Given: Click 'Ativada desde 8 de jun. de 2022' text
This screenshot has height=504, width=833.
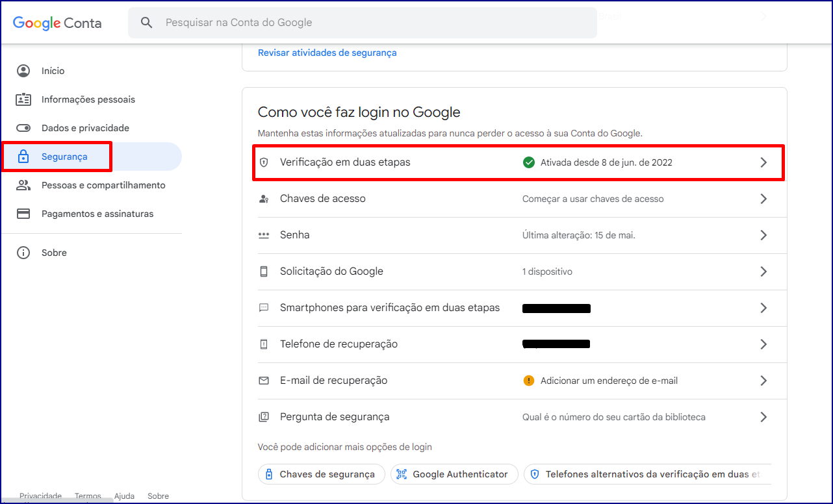Looking at the screenshot, I should point(606,162).
